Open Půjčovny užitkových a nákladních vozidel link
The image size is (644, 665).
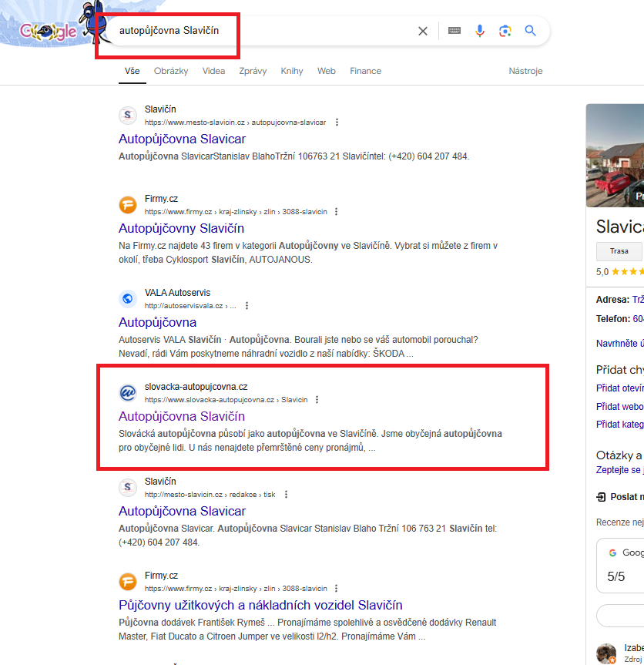pos(260,605)
